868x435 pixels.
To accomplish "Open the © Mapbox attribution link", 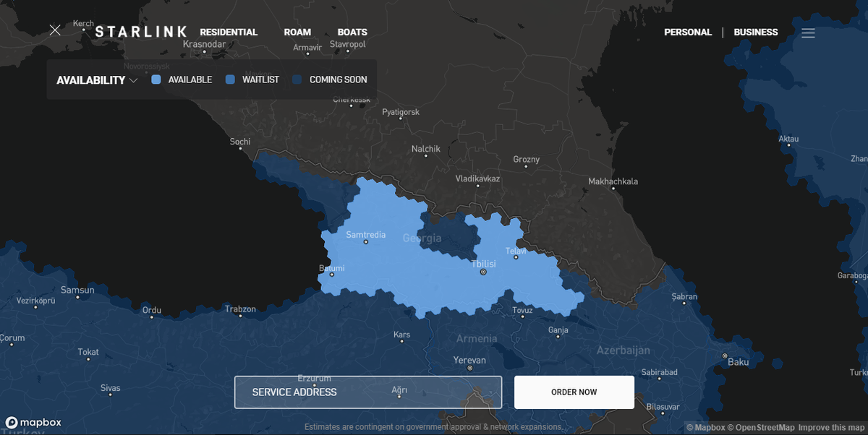I will tap(705, 428).
